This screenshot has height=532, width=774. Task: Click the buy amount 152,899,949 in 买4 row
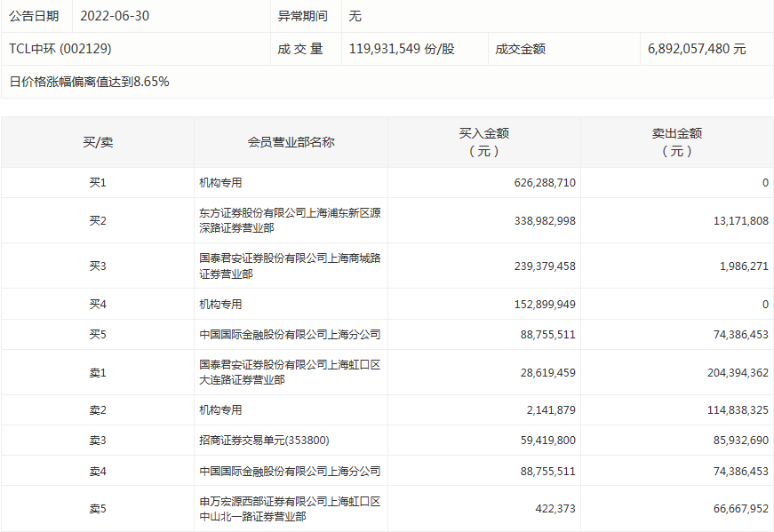[x=544, y=305]
